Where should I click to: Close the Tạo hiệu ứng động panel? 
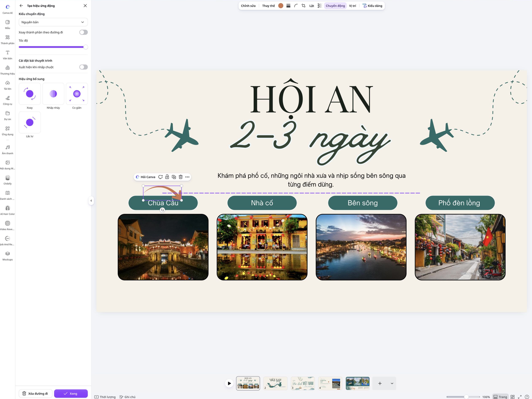(x=85, y=6)
